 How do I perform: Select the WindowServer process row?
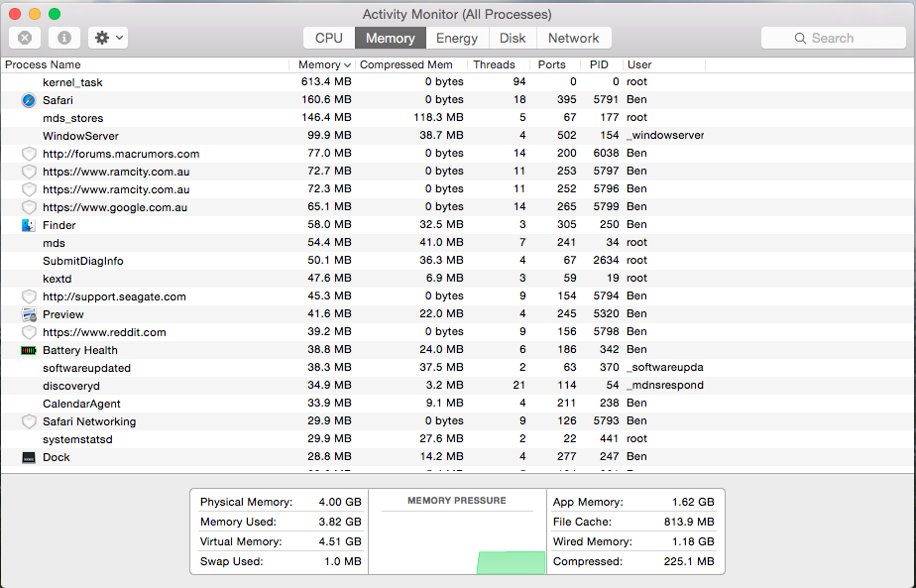pos(458,136)
